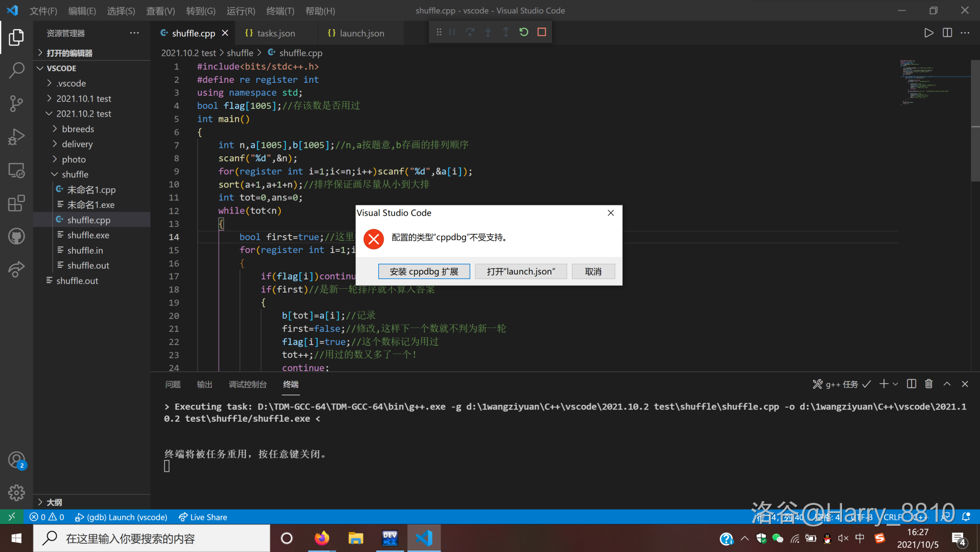The image size is (980, 552).
Task: Click the Windows taskbar search box
Action: (152, 538)
